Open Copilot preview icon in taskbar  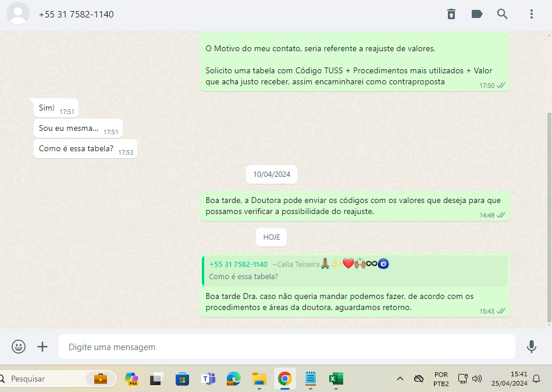pos(131,379)
